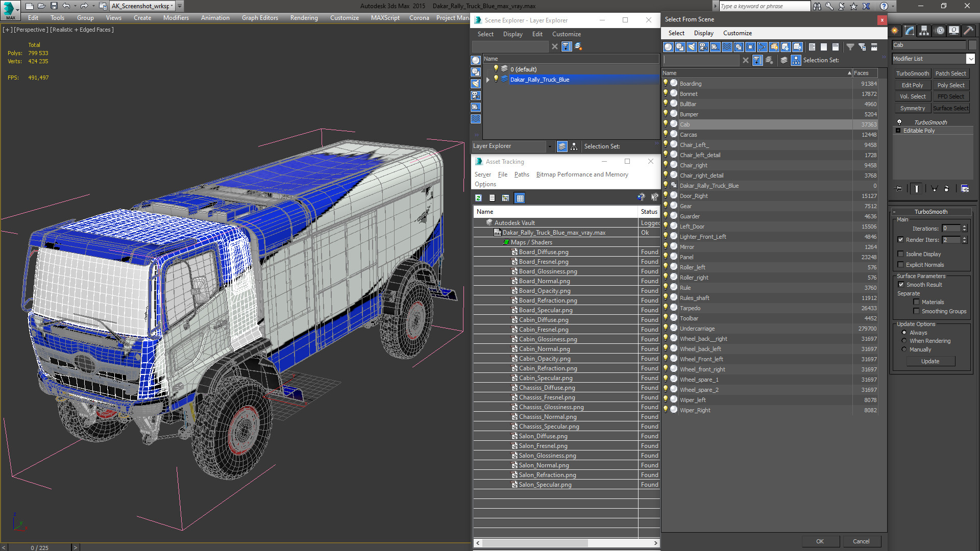980x551 pixels.
Task: Open Paths menu in Asset Tracking
Action: pos(522,174)
